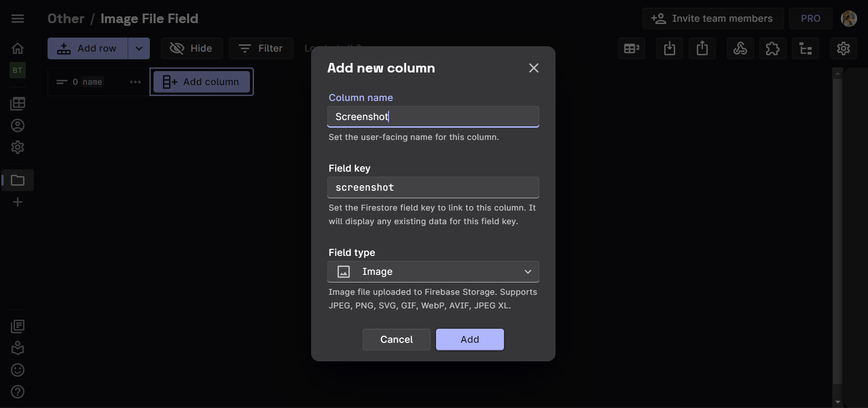The height and width of the screenshot is (408, 868).
Task: Expand the Field type Image dropdown
Action: click(433, 272)
